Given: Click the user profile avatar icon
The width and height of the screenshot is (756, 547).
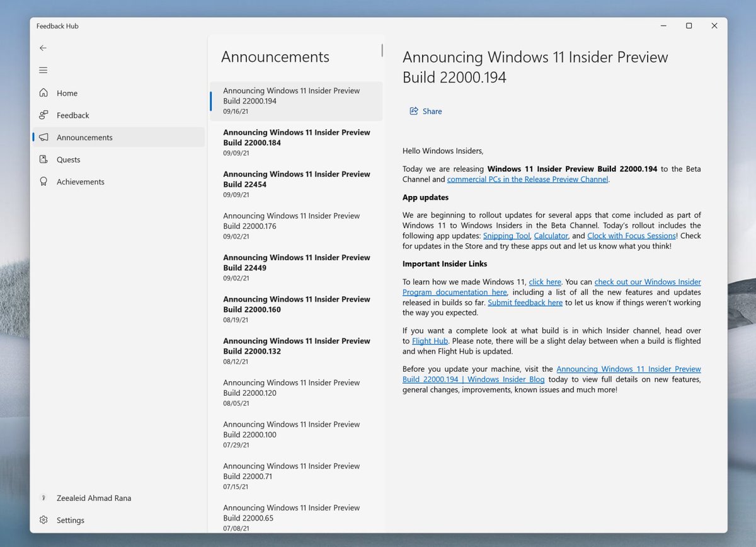Looking at the screenshot, I should [x=43, y=498].
